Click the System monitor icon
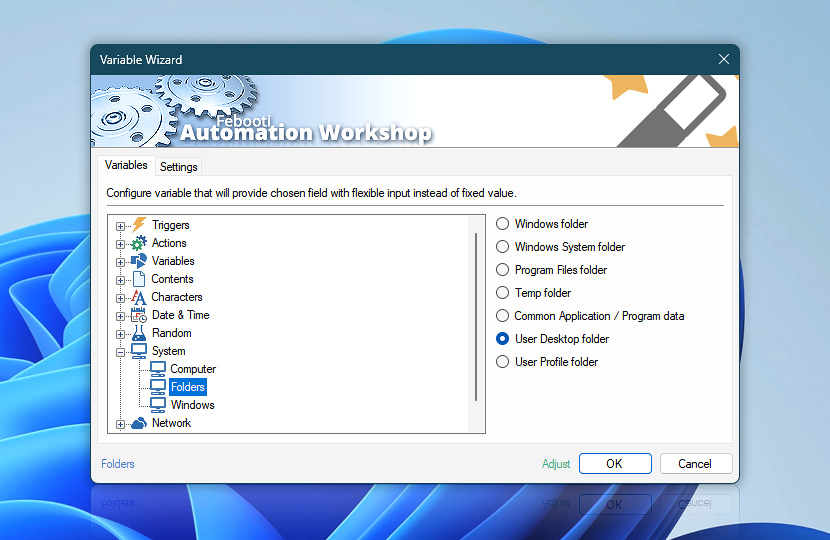Screen dimensions: 830x540 pos(139,351)
